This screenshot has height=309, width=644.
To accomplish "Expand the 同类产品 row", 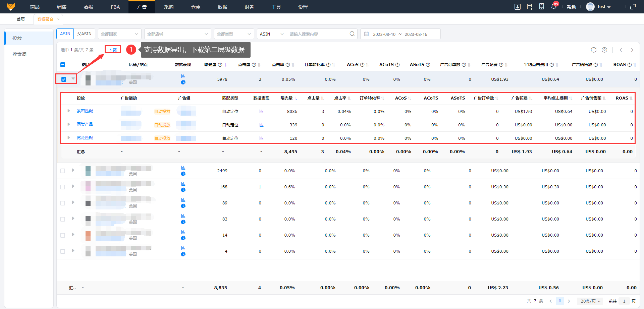I will (x=69, y=124).
